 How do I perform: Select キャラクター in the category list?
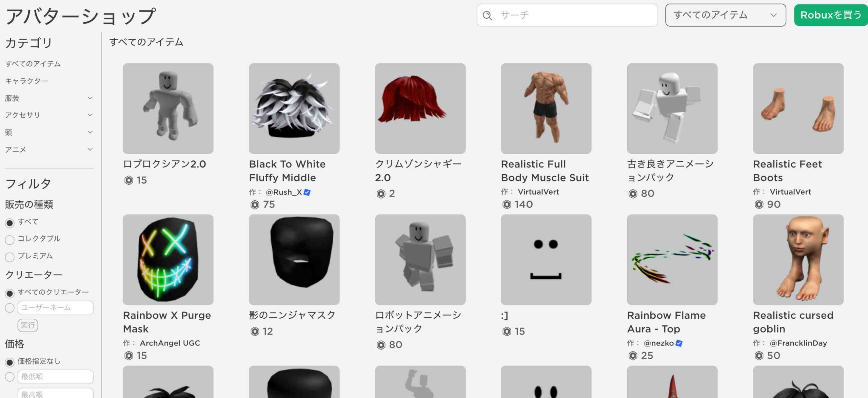click(x=26, y=81)
